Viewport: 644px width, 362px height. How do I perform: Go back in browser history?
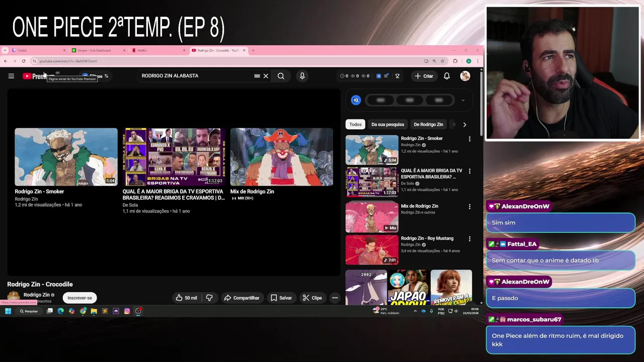tap(5, 61)
